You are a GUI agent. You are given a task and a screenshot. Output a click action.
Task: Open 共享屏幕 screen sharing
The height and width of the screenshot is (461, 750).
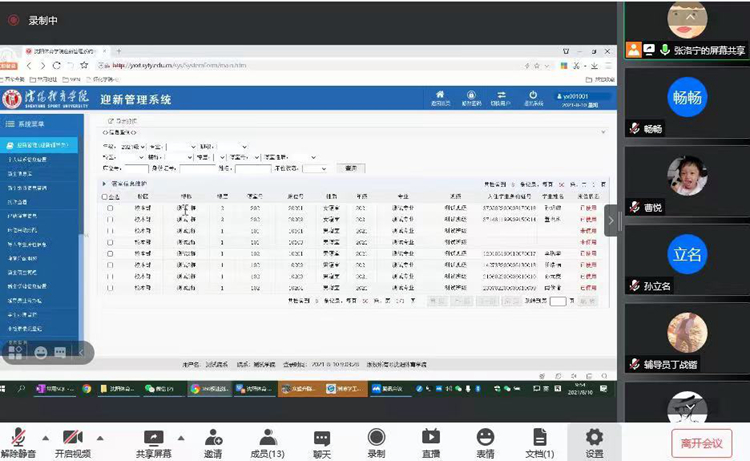153,438
